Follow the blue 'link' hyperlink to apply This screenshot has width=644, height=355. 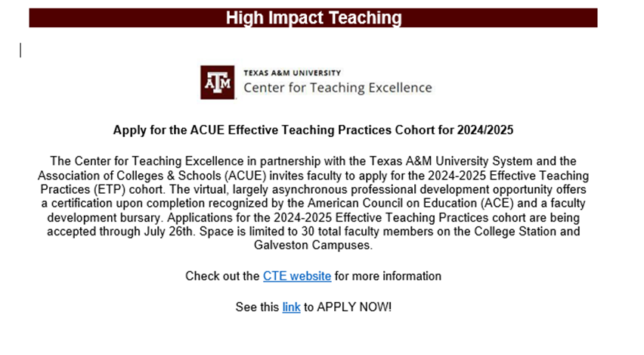pyautogui.click(x=291, y=307)
